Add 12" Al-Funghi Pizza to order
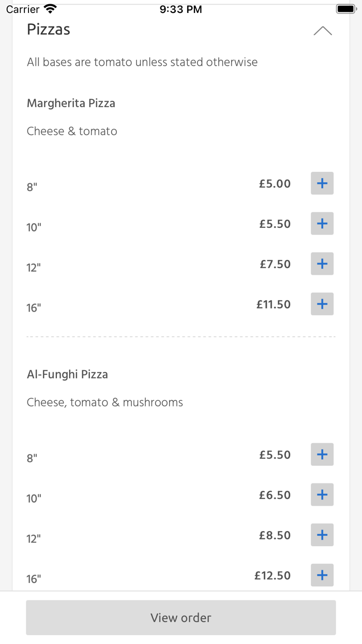Screen dimensions: 362x644 click(x=322, y=535)
